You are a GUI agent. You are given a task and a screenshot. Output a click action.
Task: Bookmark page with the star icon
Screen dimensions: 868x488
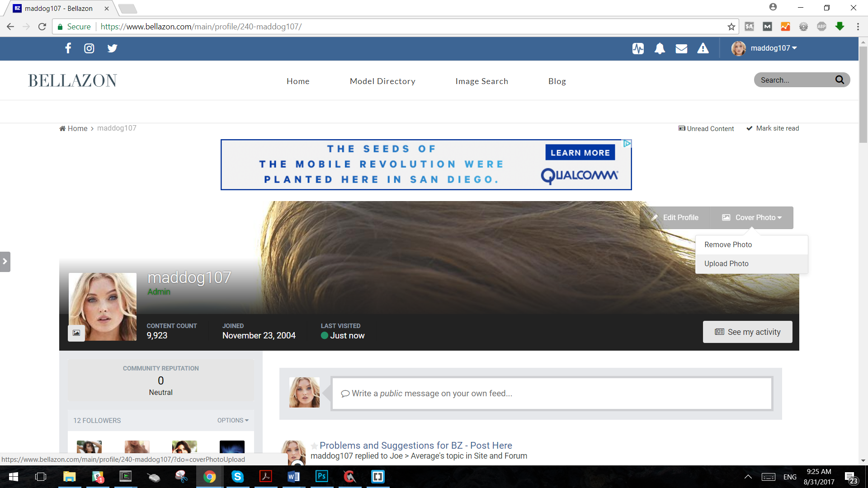(x=731, y=27)
